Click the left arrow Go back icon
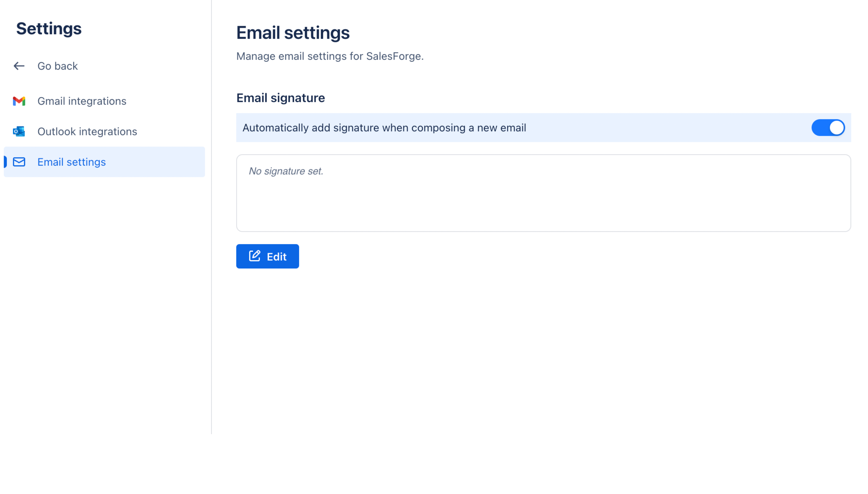868x494 pixels. point(19,66)
